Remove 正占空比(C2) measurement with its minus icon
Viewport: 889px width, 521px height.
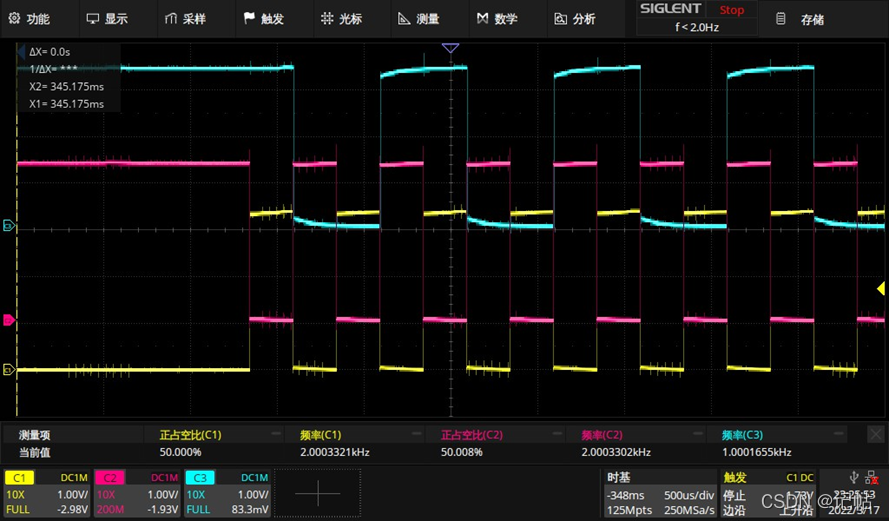coord(557,434)
